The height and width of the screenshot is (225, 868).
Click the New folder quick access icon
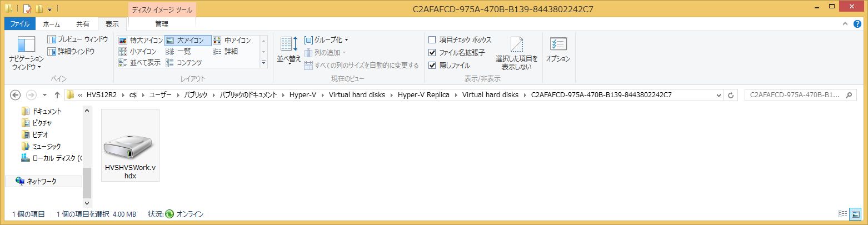[39, 9]
